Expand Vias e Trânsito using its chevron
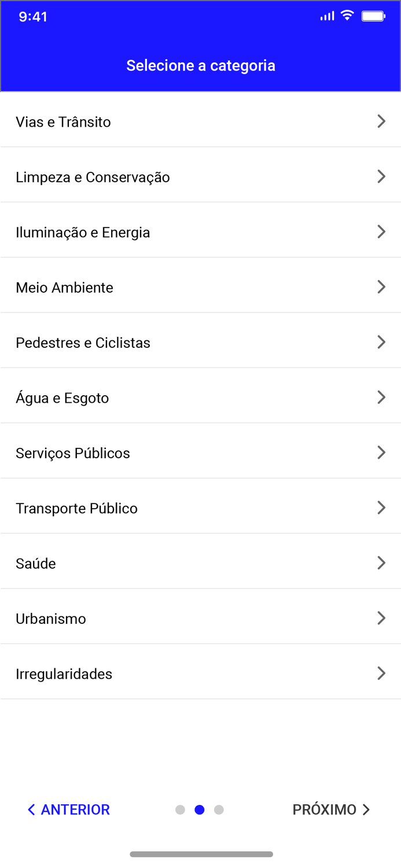401x868 pixels. click(x=381, y=121)
